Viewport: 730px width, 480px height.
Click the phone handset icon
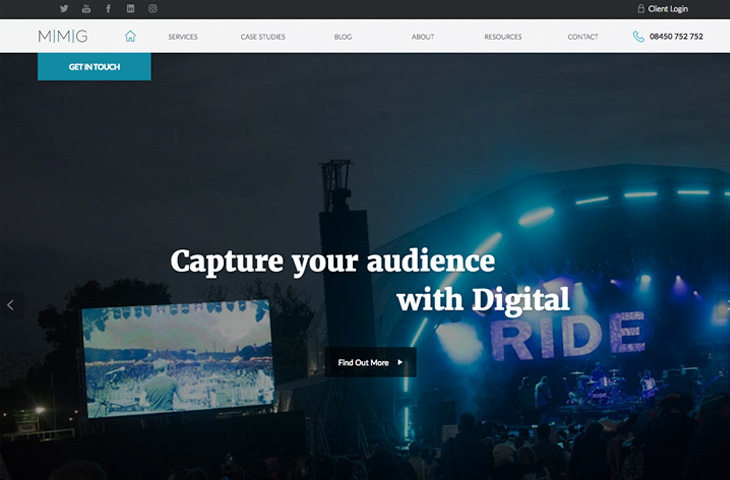coord(638,36)
